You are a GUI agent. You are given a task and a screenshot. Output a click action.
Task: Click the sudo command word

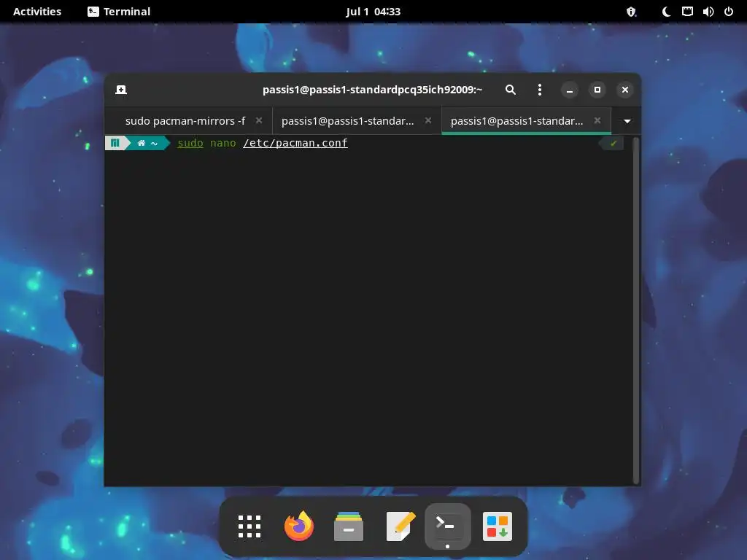(190, 143)
